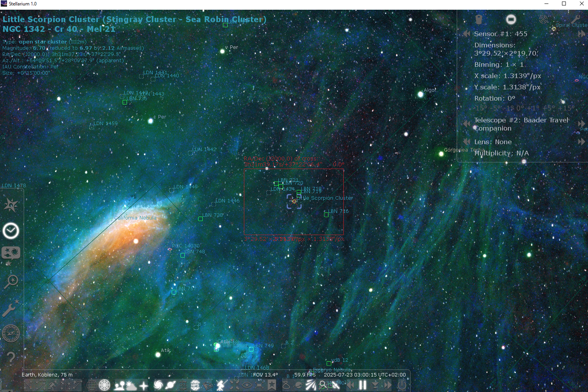
Task: Enable night mode (eye icon)
Action: pos(248,385)
